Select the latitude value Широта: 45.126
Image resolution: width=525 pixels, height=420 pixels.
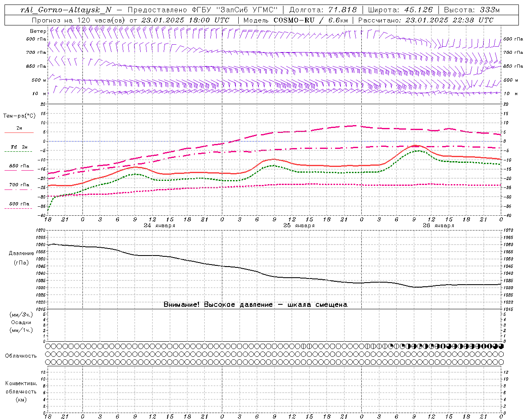[x=401, y=10]
